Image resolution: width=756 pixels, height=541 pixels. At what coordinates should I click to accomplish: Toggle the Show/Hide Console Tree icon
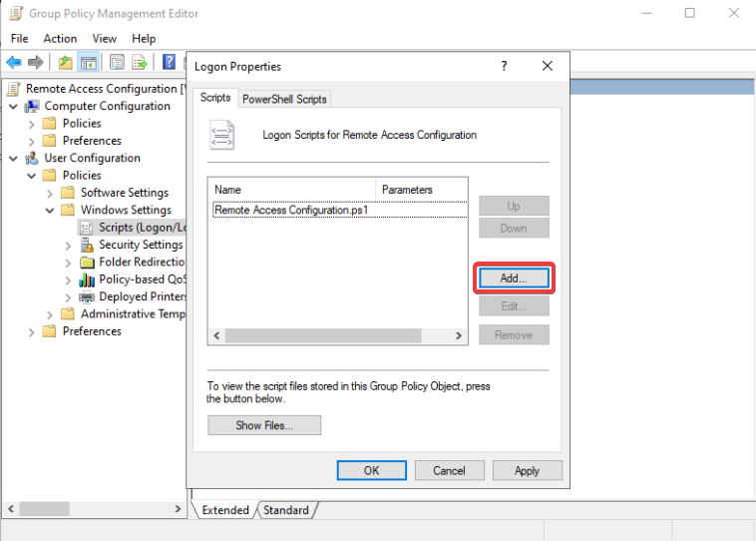[x=89, y=63]
